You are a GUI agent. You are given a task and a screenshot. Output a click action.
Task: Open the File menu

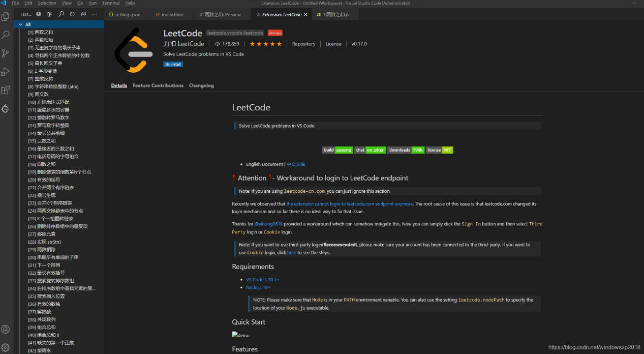(x=15, y=3)
